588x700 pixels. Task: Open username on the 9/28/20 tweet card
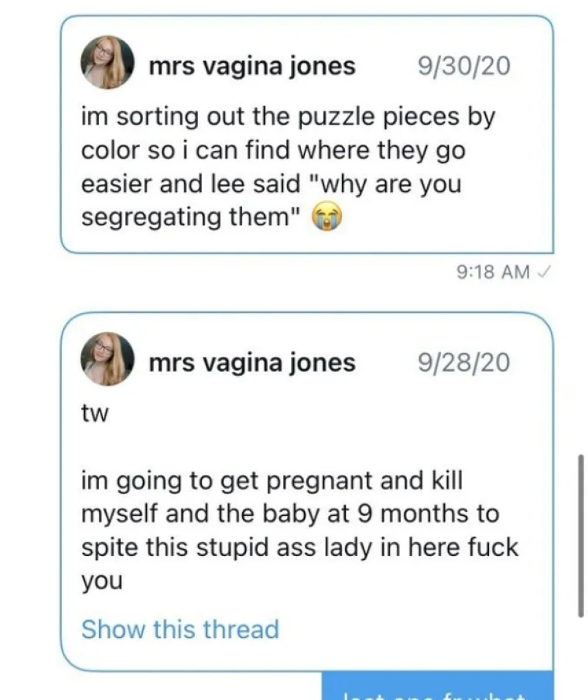click(x=251, y=362)
